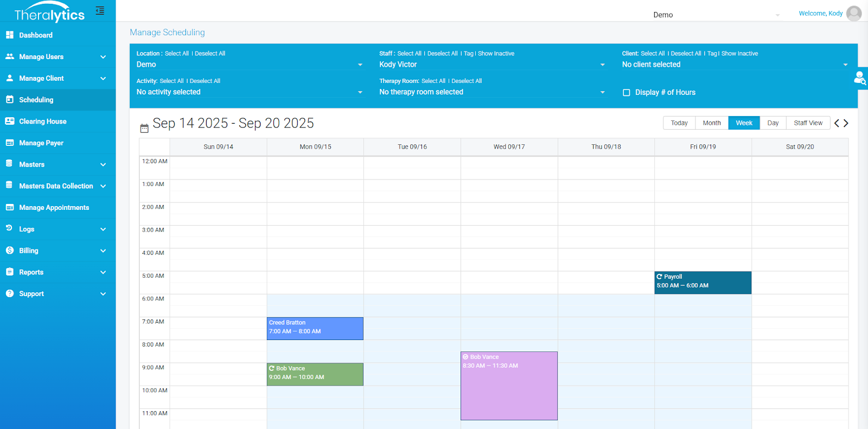
Task: Open Payroll 5:00 AM event on Friday
Action: (x=703, y=283)
